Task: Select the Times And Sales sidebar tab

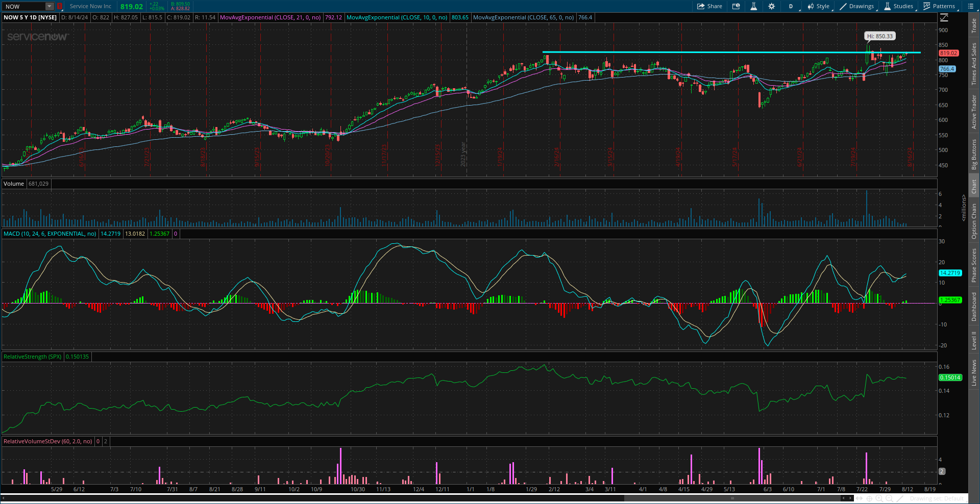Action: [x=974, y=64]
